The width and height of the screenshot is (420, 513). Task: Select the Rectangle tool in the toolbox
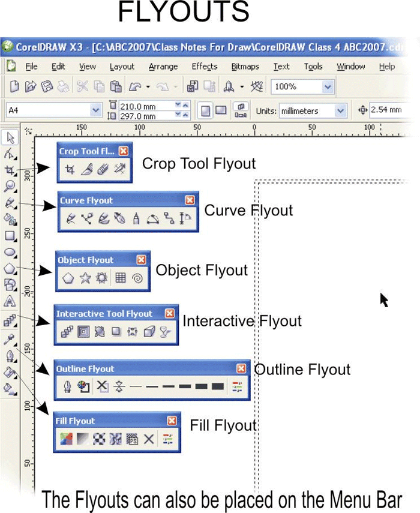(10, 236)
